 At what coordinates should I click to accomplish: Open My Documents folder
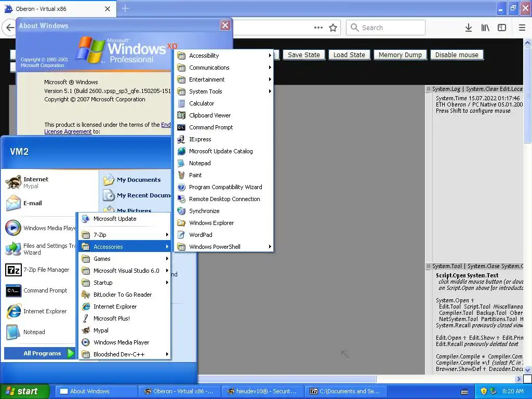[x=132, y=180]
